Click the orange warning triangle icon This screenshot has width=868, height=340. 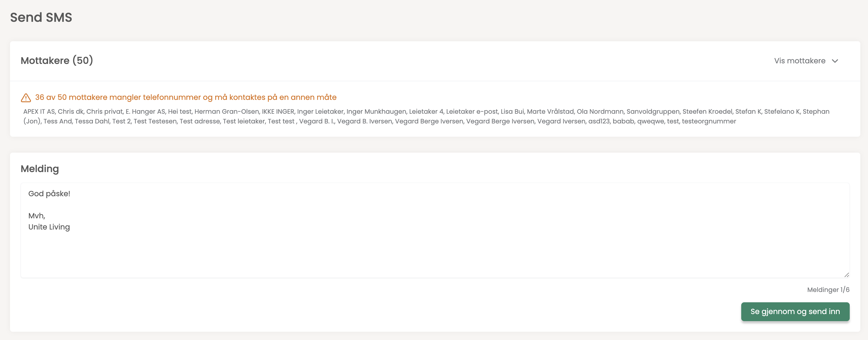(x=26, y=98)
